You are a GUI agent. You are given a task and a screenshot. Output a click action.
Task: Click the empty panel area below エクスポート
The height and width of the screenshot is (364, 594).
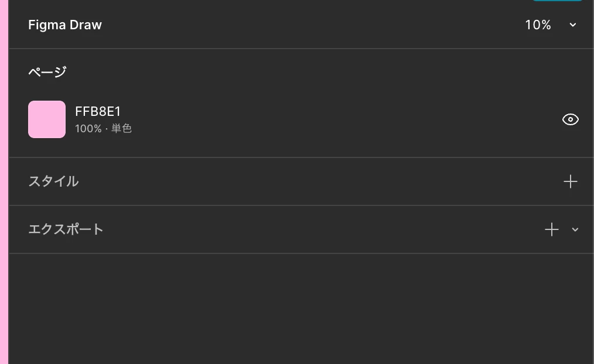302,309
